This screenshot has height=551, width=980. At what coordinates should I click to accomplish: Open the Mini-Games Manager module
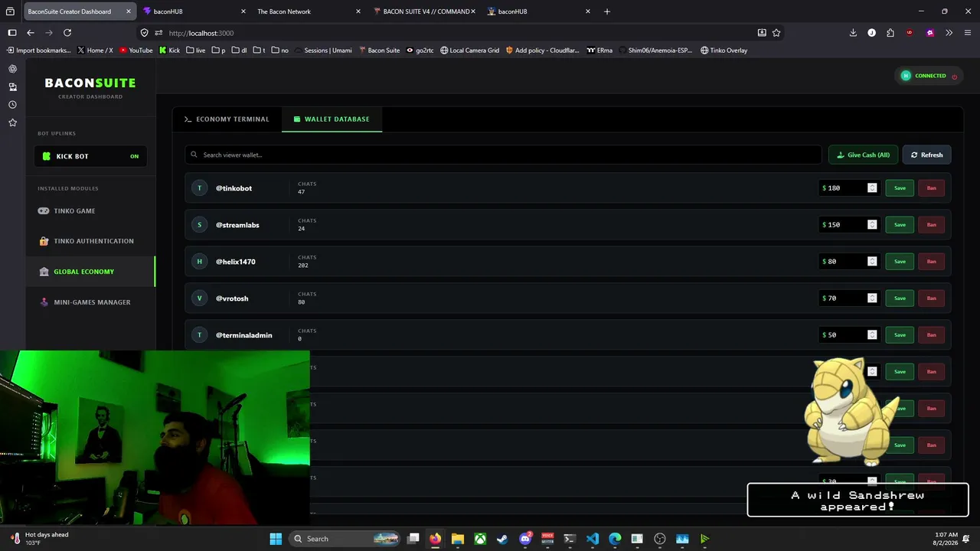pyautogui.click(x=90, y=302)
